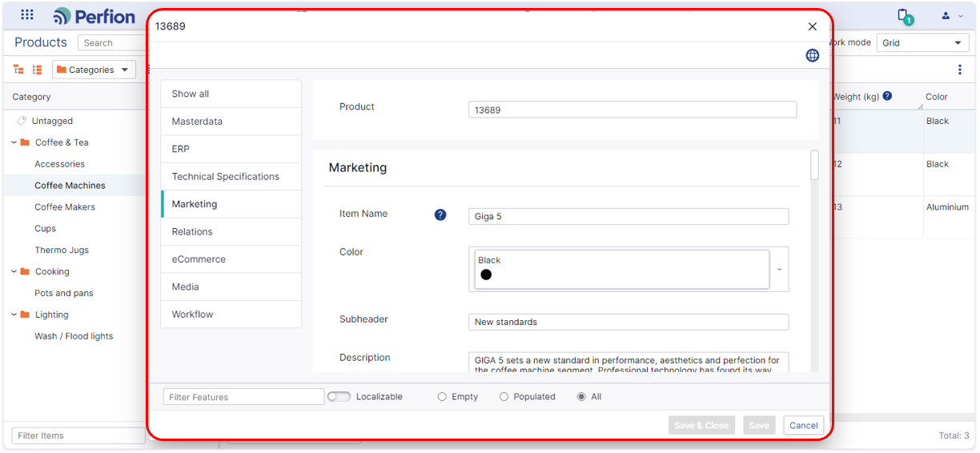The height and width of the screenshot is (453, 980).
Task: Select the Coffee Makers category
Action: (65, 207)
